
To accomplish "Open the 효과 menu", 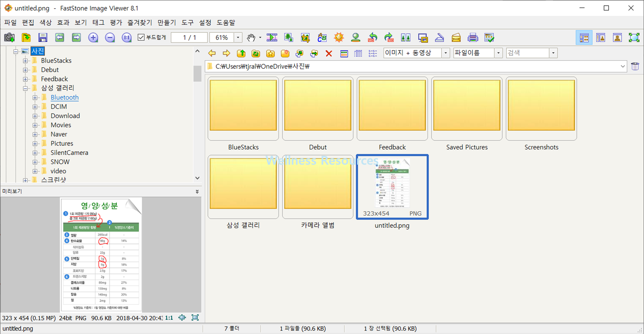I will (63, 23).
